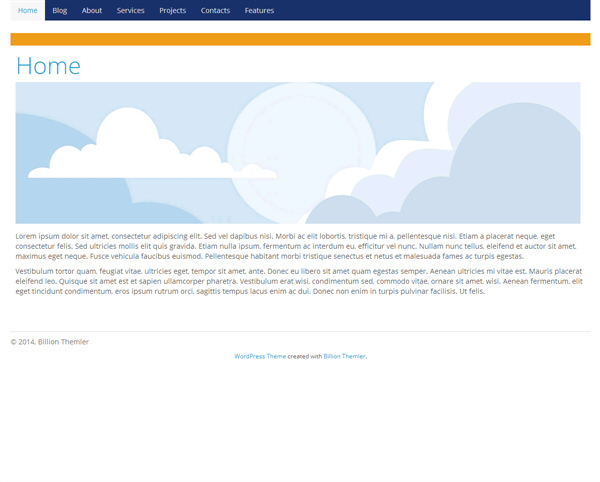This screenshot has width=600, height=482.
Task: Follow the WordPress Theme footer link
Action: [260, 356]
